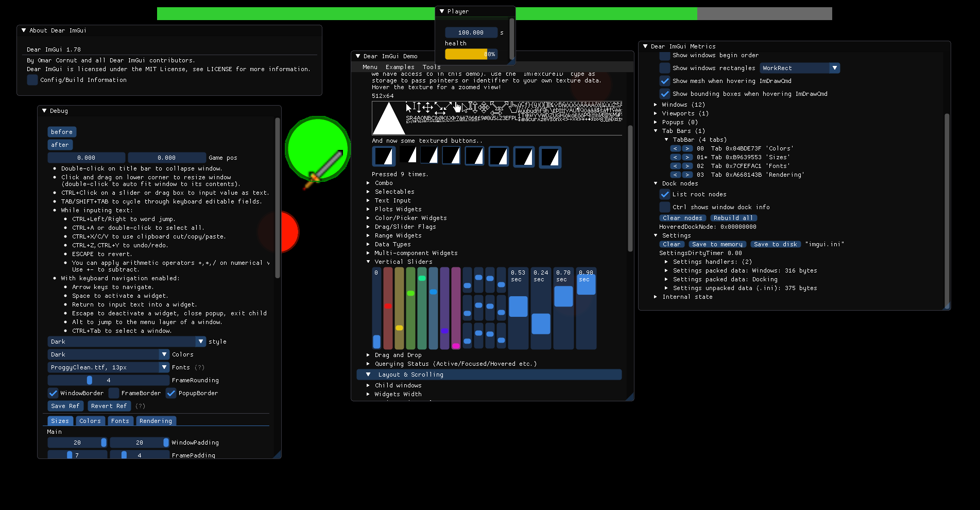Click the resize grip of Demo window

(629, 396)
